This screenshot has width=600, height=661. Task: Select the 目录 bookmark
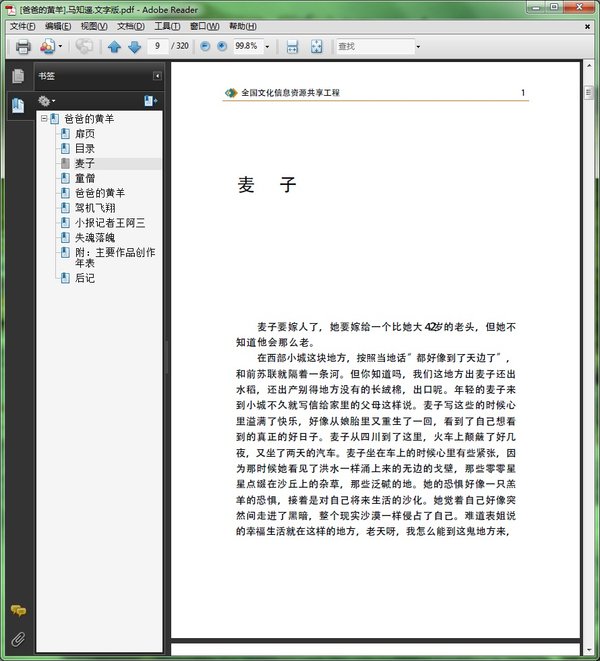[85, 148]
